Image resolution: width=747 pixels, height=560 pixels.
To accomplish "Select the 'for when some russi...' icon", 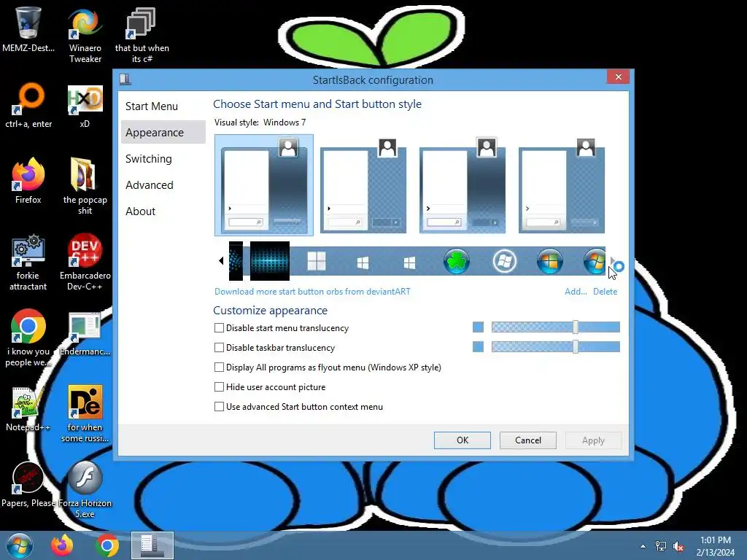I will point(85,414).
